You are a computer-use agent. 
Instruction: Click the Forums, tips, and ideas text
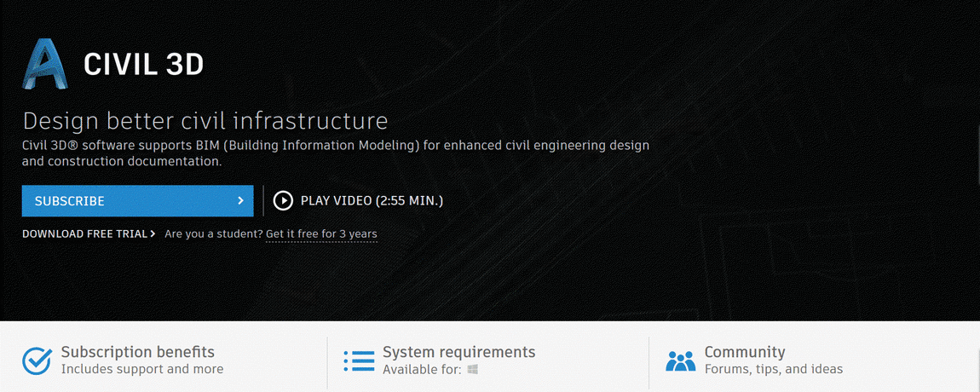[774, 370]
